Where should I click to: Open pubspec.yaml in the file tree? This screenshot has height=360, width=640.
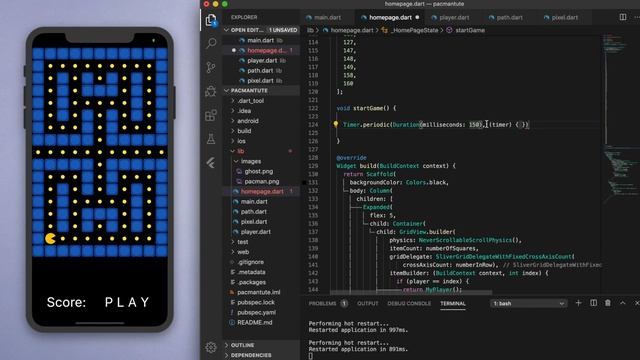pyautogui.click(x=261, y=312)
